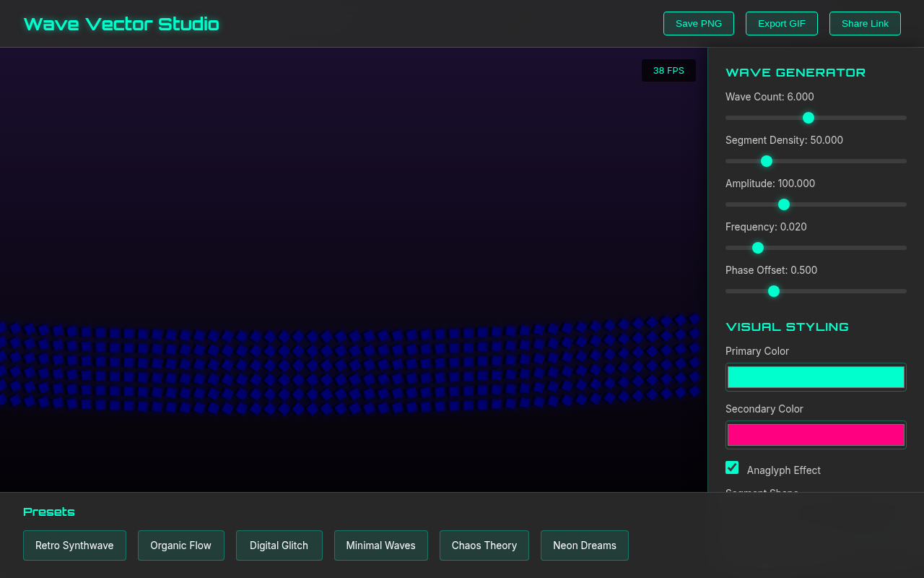Apply the Minimal Waves preset
This screenshot has width=924, height=578.
pos(380,545)
